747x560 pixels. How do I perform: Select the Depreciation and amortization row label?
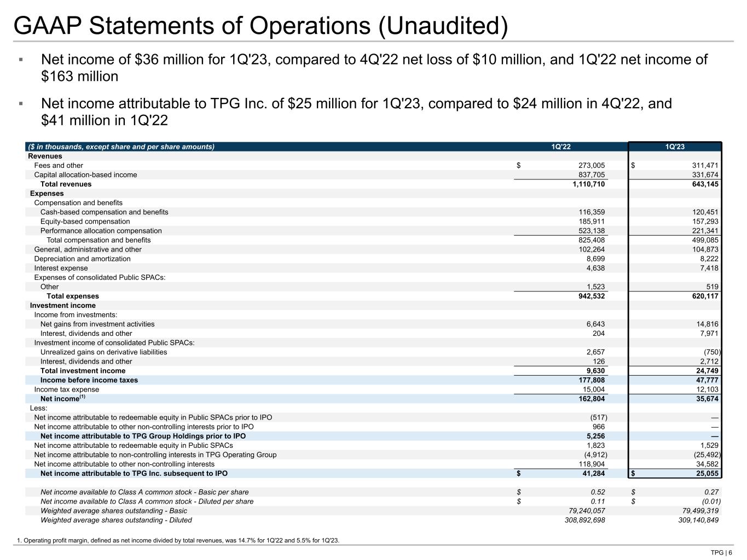82,259
